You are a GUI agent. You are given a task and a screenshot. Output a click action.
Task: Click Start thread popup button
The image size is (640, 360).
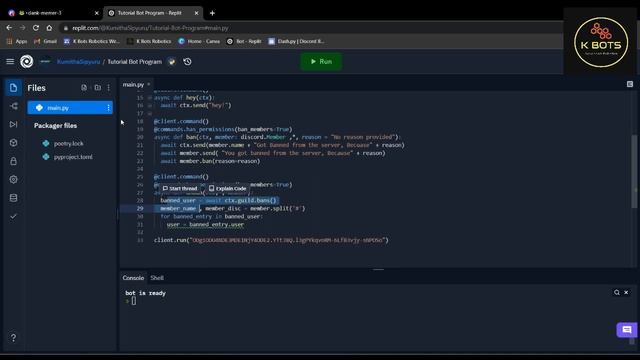pyautogui.click(x=180, y=189)
